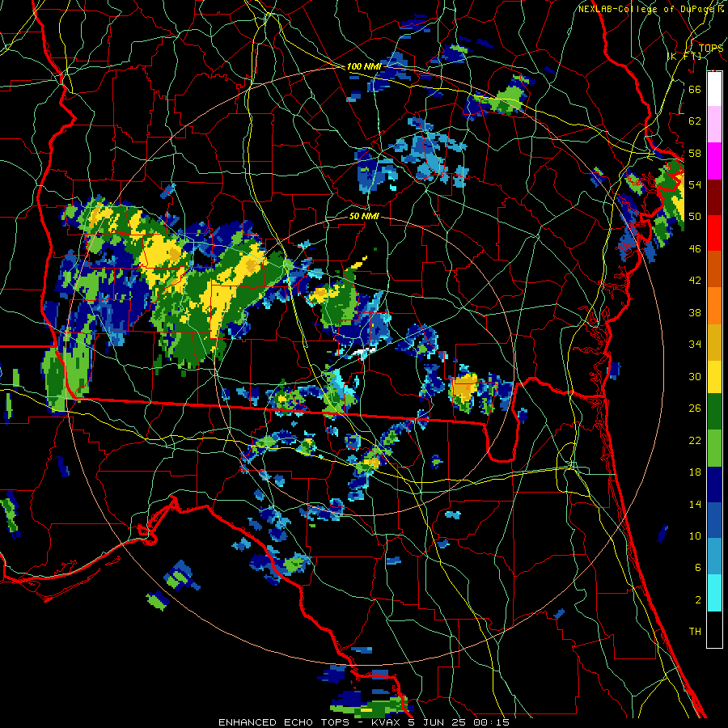Click the yellow legend swatch
Image resolution: width=728 pixels, height=728 pixels.
point(714,376)
